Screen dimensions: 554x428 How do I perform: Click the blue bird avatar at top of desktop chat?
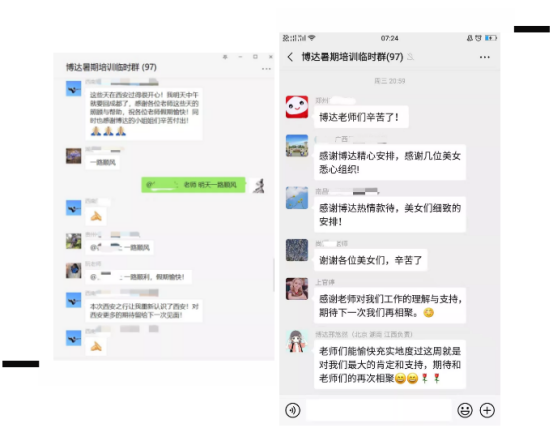(73, 88)
